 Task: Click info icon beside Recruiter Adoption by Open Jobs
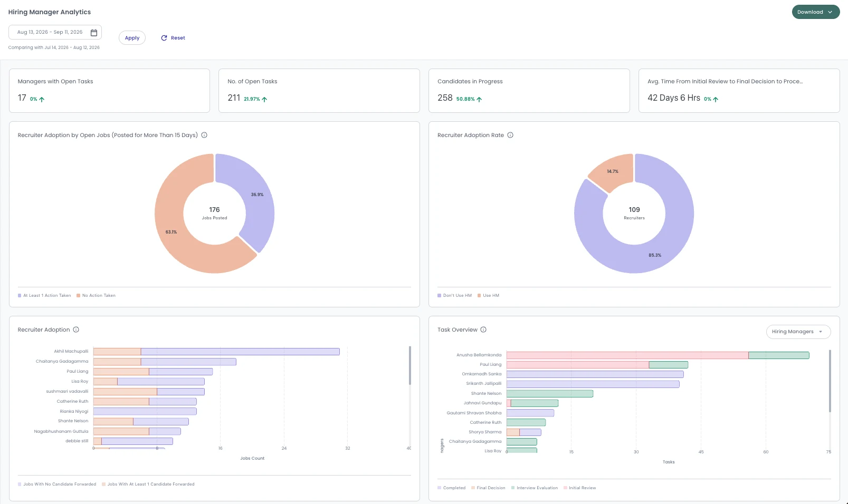click(204, 135)
